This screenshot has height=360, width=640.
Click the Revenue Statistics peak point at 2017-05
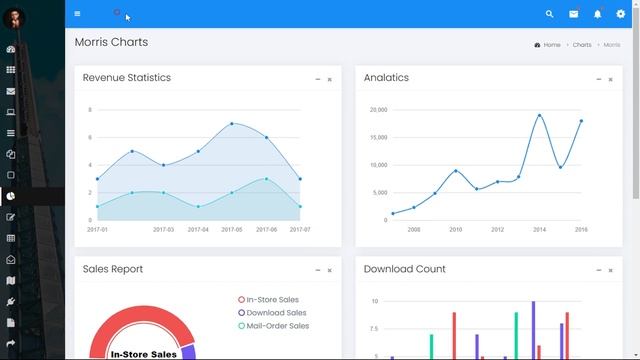tap(231, 123)
